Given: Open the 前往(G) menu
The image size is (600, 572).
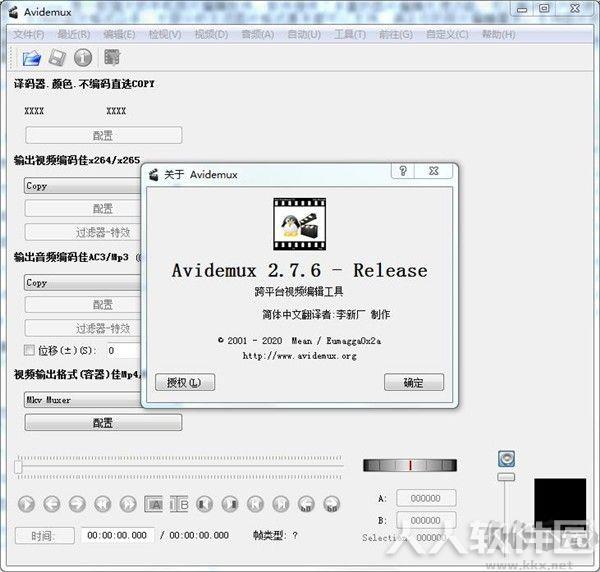Looking at the screenshot, I should (x=396, y=34).
